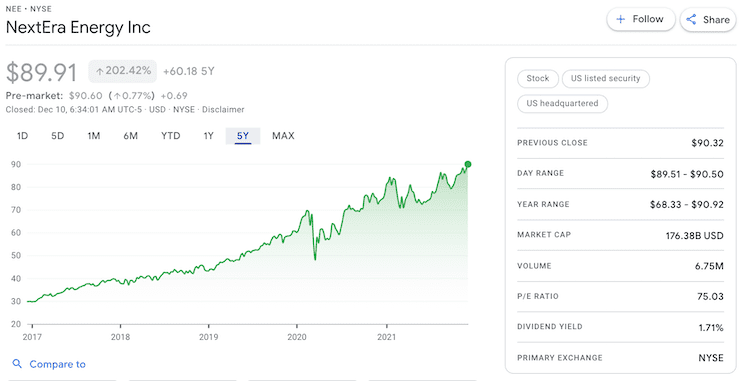Click the DIVIDEND YIELD label
Screen dimensions: 750x381
coord(550,327)
